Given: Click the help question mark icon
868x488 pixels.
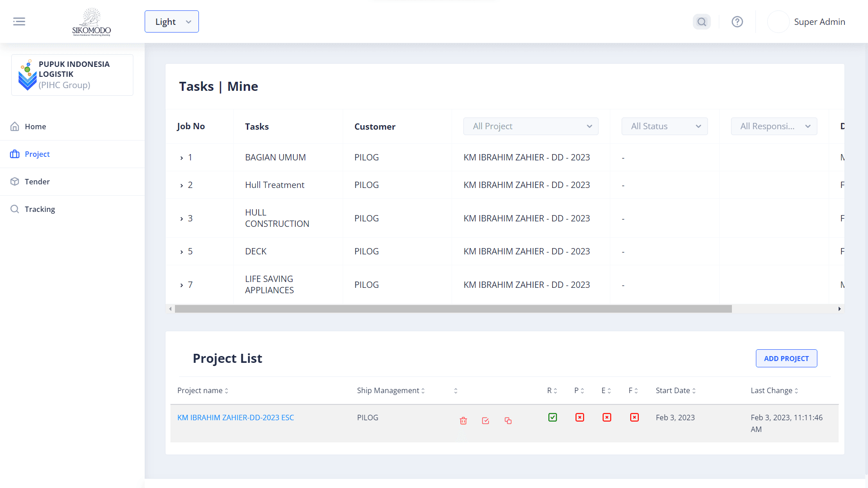Looking at the screenshot, I should (x=737, y=22).
